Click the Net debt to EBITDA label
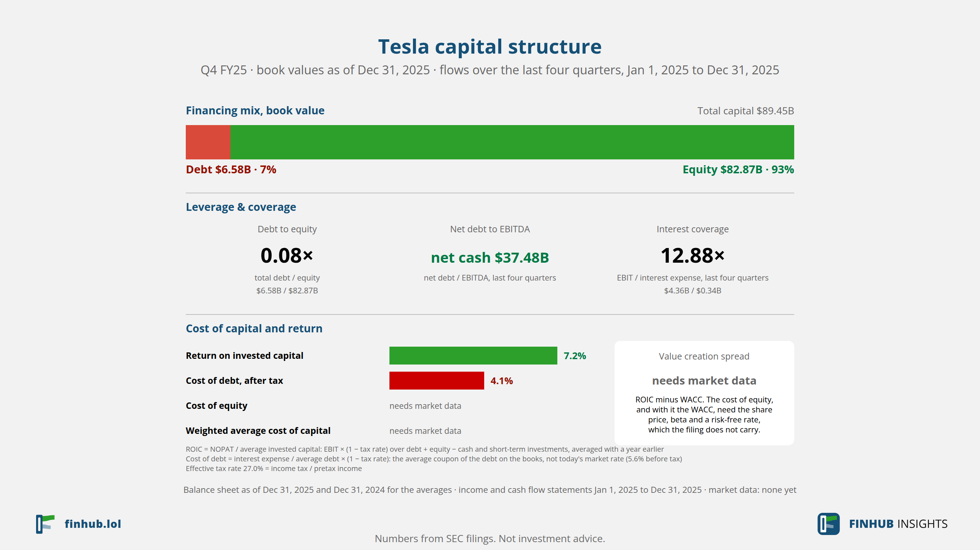The height and width of the screenshot is (550, 980). [490, 229]
